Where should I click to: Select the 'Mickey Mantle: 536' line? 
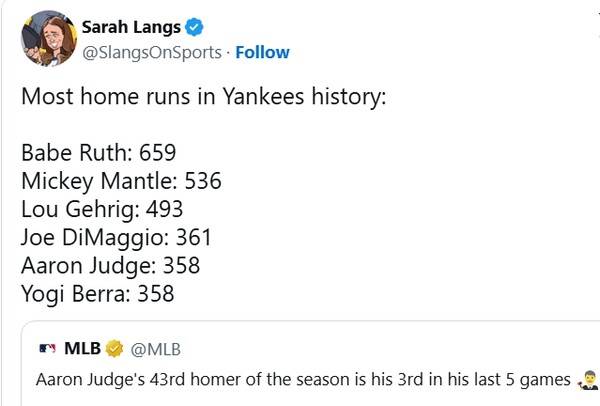coord(121,181)
